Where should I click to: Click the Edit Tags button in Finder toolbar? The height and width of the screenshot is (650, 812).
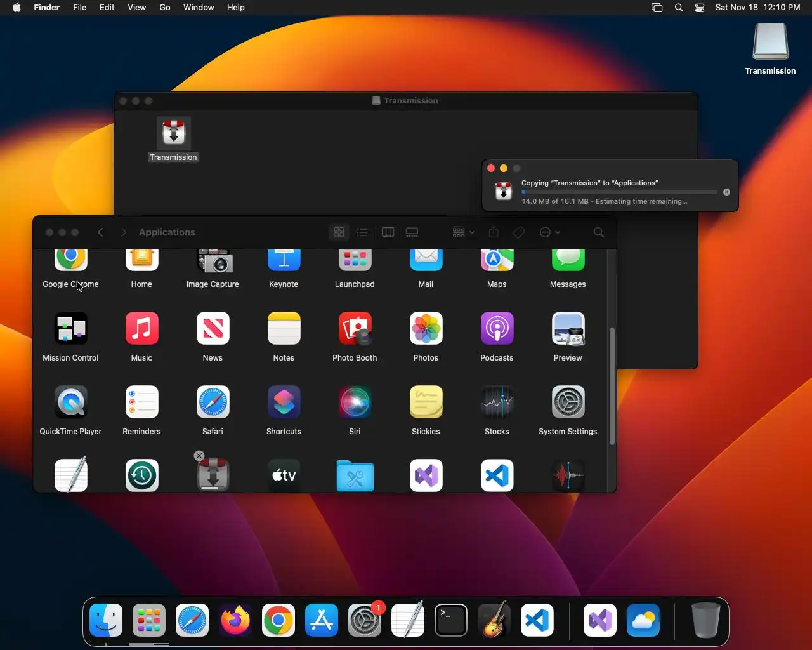519,232
